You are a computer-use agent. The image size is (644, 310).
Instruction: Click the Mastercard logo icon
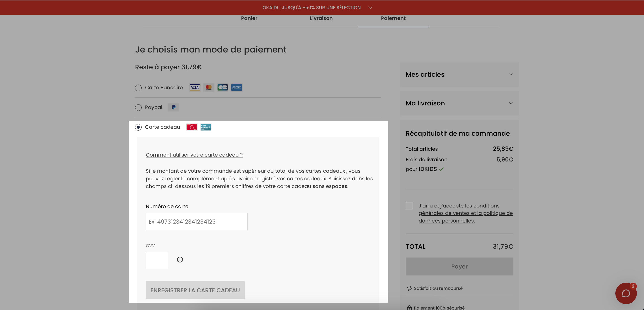coord(208,87)
